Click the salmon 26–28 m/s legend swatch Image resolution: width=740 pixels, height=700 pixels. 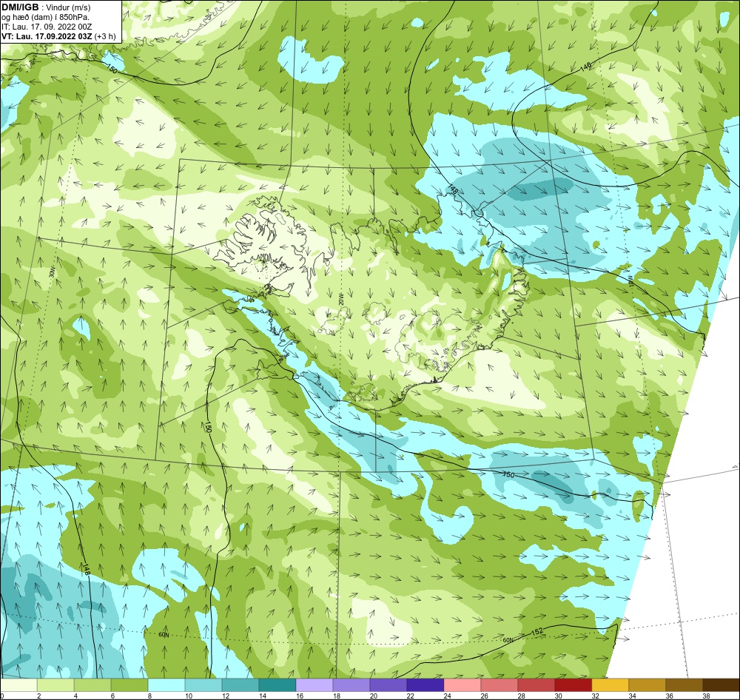(499, 685)
